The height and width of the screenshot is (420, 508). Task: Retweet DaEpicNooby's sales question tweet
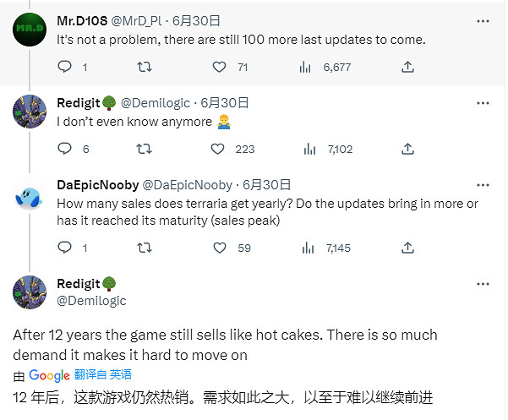pos(144,248)
